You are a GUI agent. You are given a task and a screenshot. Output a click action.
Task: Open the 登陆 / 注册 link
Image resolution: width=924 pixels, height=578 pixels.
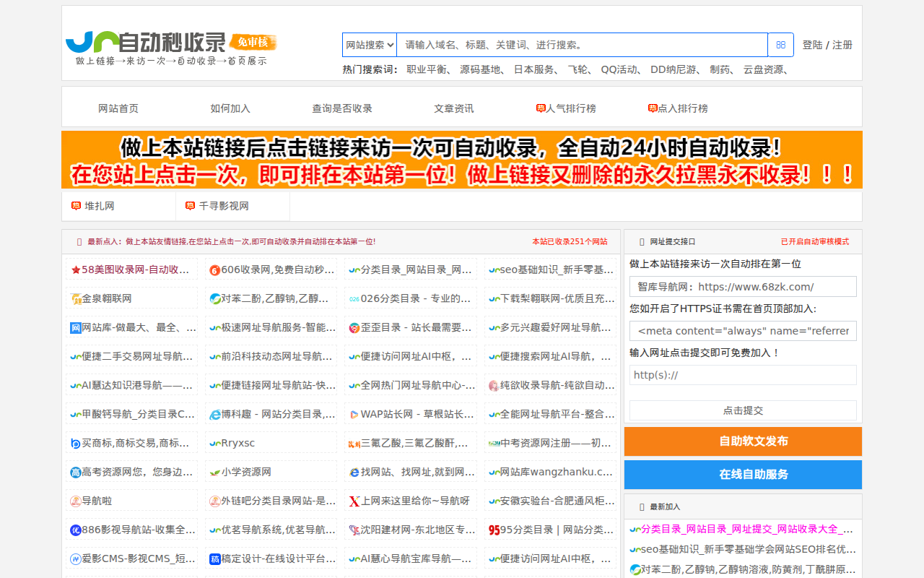coord(827,45)
